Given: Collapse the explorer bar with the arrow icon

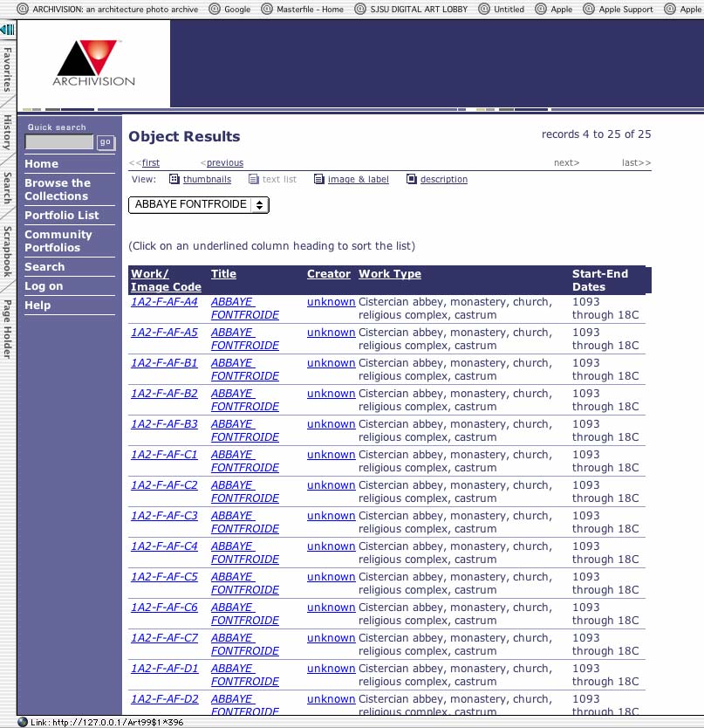Looking at the screenshot, I should [x=8, y=31].
